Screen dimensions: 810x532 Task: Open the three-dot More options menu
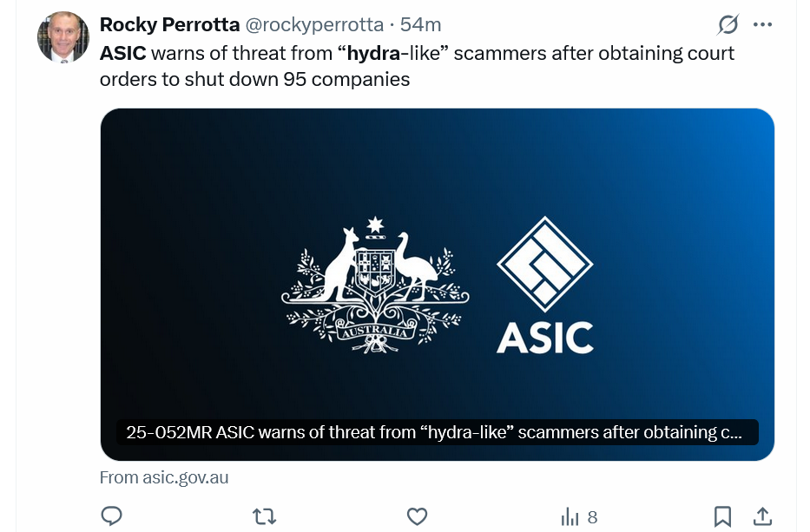pyautogui.click(x=762, y=24)
